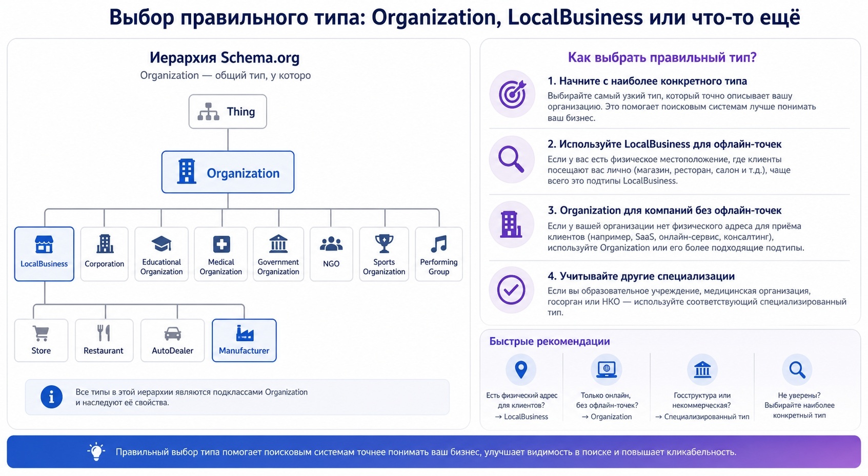Click the LocalBusiness storefront icon
Viewport: 868px width, 476px height.
[44, 244]
